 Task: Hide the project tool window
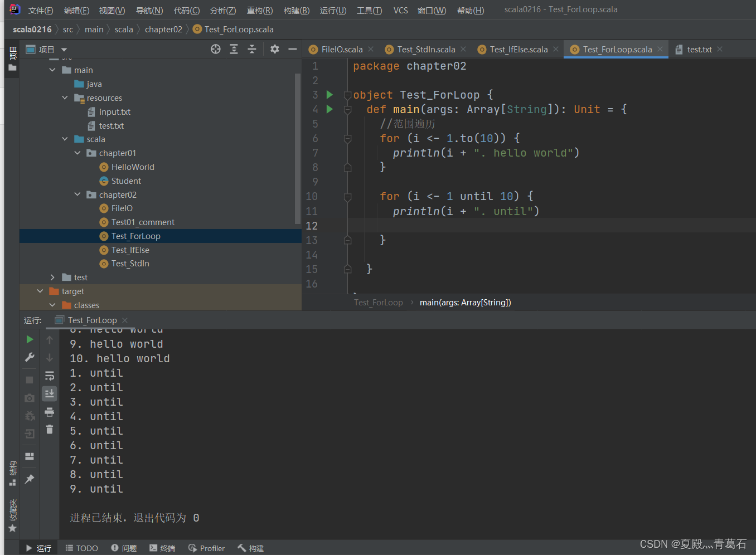[x=292, y=49]
